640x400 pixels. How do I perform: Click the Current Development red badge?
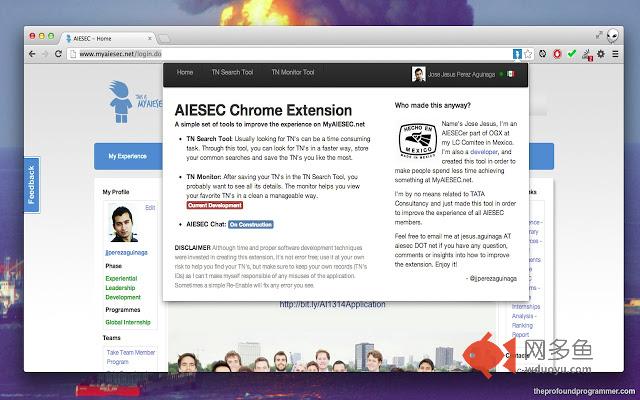click(215, 205)
